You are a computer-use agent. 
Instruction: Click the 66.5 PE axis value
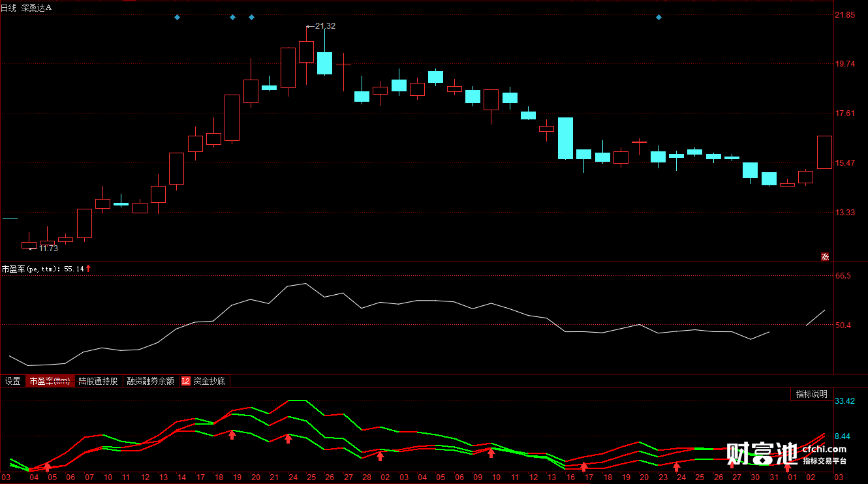tap(843, 276)
